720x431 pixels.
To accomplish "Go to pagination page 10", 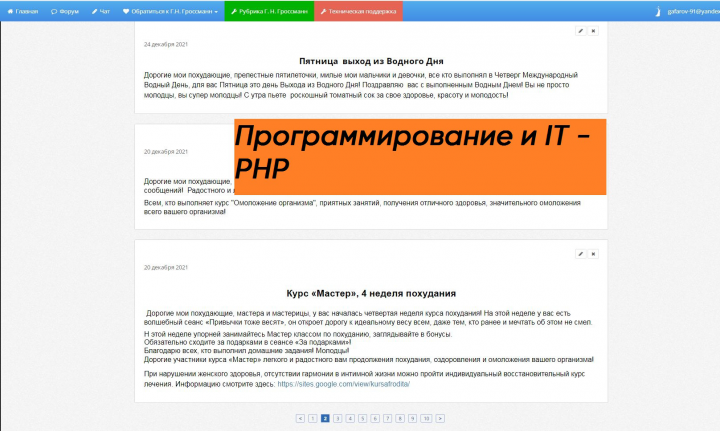I will tap(426, 418).
